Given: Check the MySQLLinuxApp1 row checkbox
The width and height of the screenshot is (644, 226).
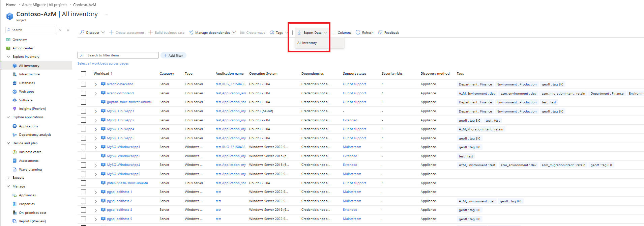Looking at the screenshot, I should coord(84,111).
